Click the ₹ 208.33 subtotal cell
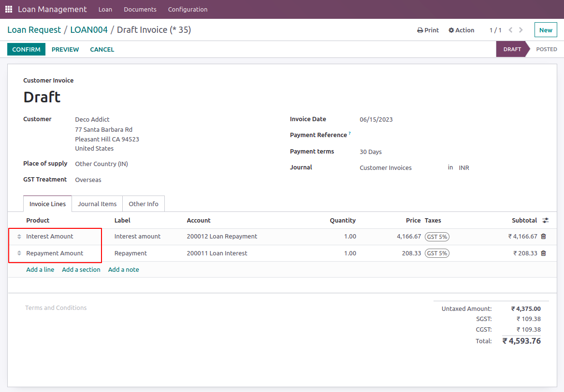 (525, 253)
